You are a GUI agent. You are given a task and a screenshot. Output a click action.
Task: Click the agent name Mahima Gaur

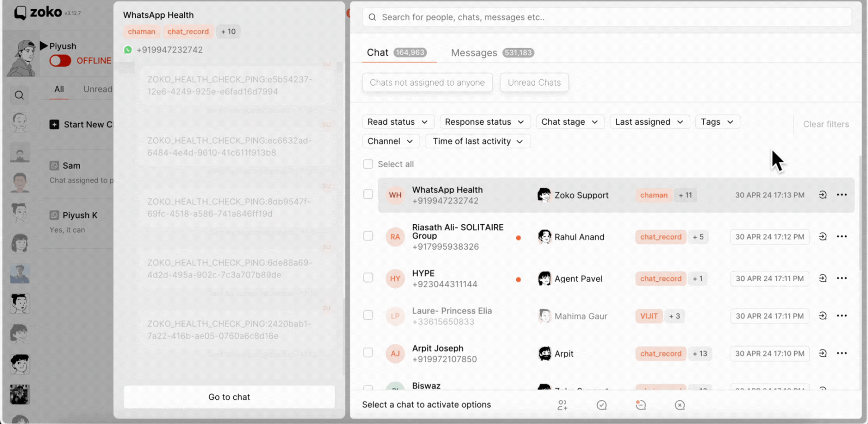point(581,316)
